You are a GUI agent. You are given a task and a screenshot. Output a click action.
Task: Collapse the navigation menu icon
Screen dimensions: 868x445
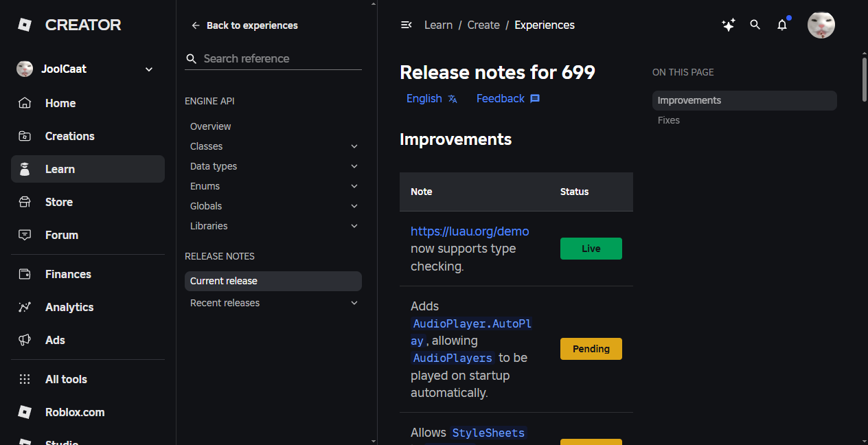406,25
